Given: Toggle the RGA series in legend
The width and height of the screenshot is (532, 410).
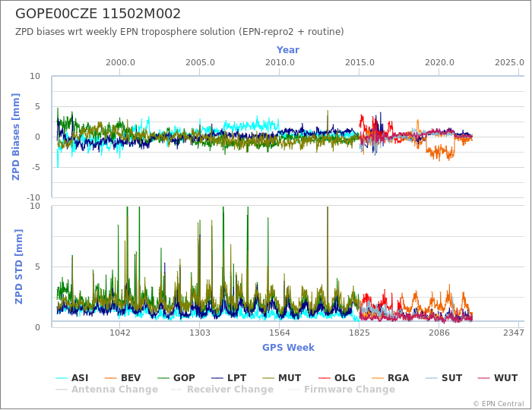Looking at the screenshot, I should (391, 378).
